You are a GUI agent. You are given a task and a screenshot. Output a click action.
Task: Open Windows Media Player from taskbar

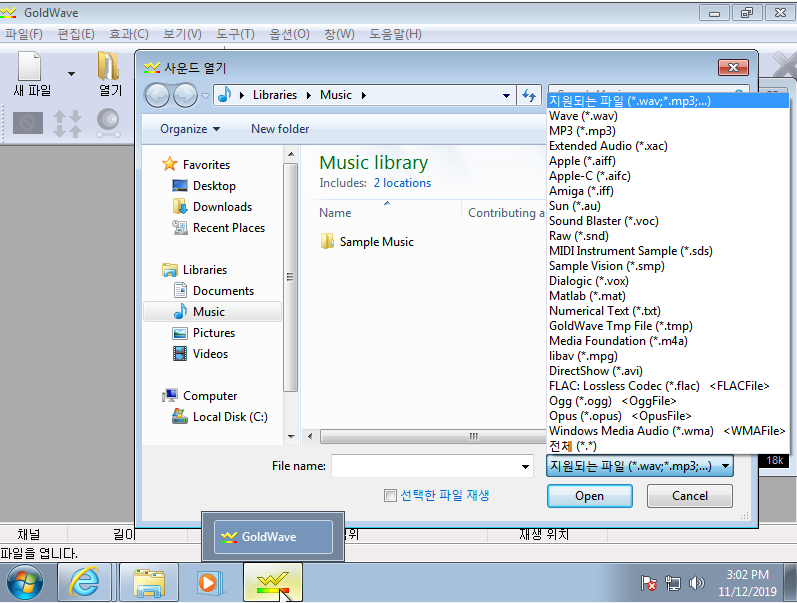click(210, 582)
